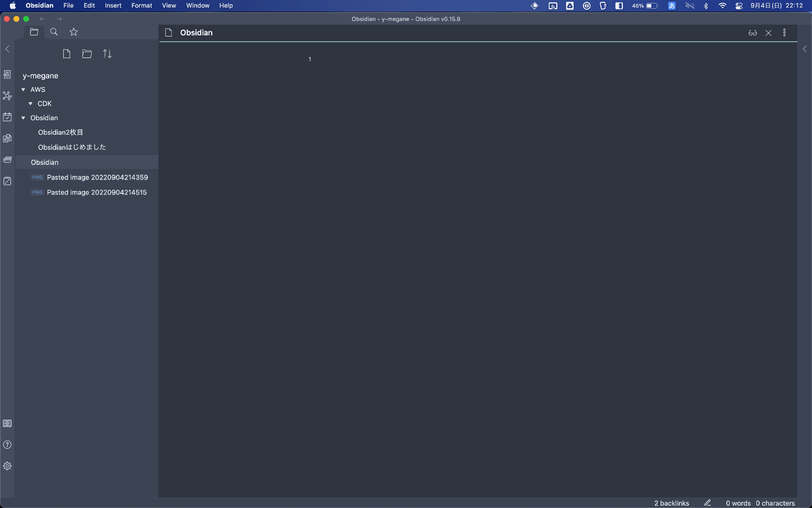Image resolution: width=812 pixels, height=508 pixels.
Task: Click the 0 characters status entry
Action: 775,503
